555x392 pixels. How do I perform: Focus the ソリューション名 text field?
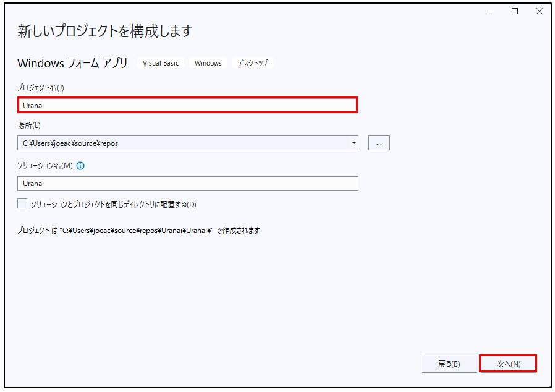187,184
